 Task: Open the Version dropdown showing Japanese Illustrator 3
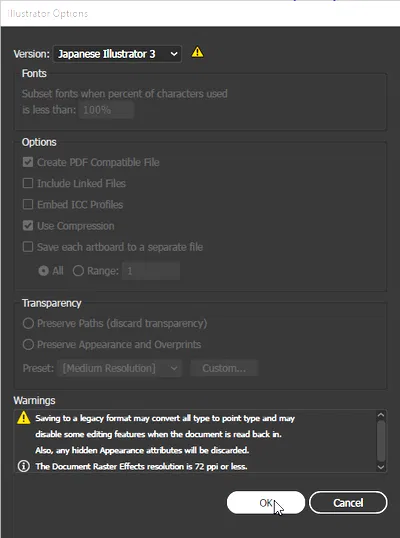point(117,54)
